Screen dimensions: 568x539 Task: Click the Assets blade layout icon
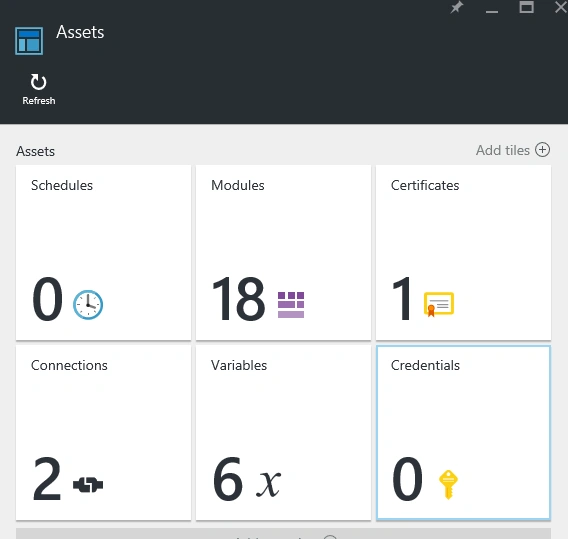coord(29,41)
